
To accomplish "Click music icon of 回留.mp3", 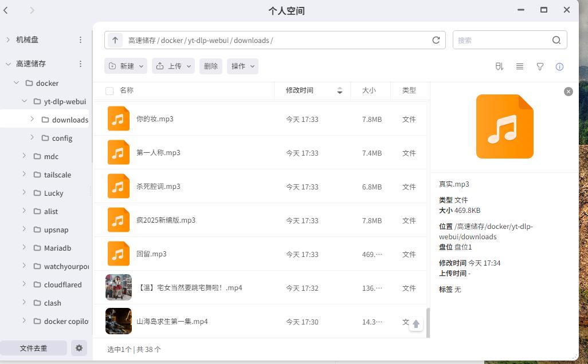I will click(x=119, y=254).
